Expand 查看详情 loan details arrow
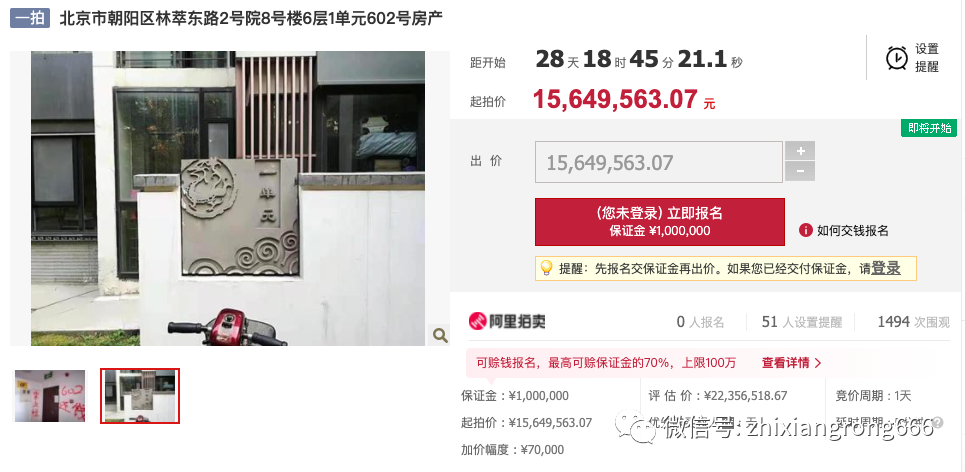965x472 pixels. click(x=791, y=362)
